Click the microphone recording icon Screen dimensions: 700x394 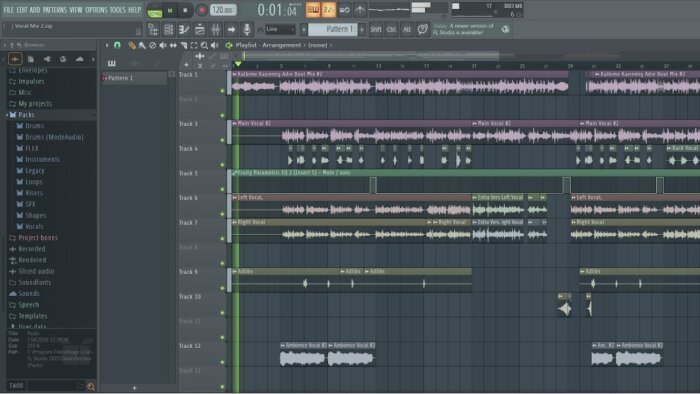pyautogui.click(x=246, y=29)
